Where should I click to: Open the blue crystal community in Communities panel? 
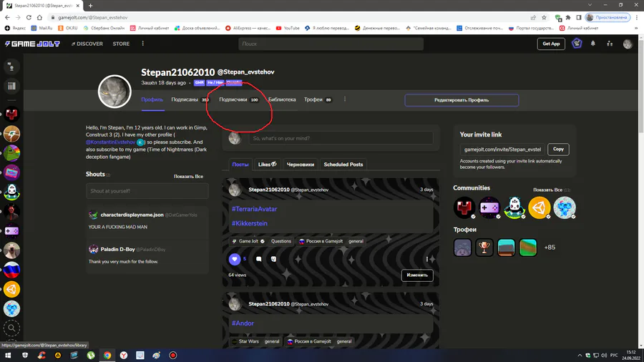pos(565,207)
